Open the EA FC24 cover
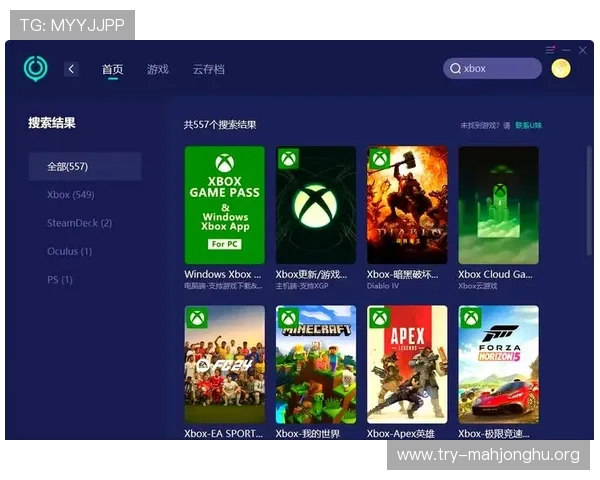 (x=225, y=364)
